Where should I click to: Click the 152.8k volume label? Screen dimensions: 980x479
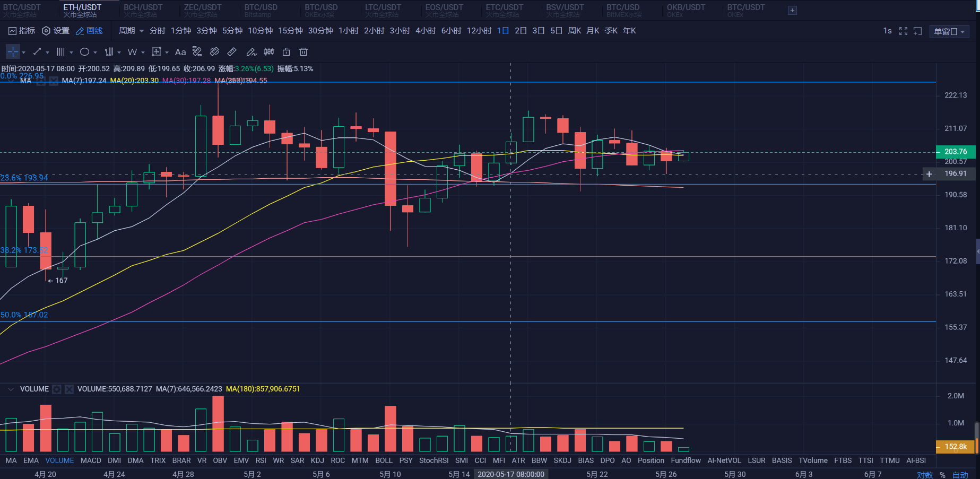point(956,447)
